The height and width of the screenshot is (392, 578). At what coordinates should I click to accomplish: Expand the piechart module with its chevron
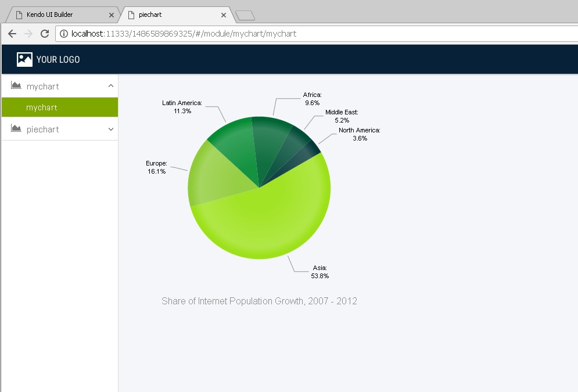[110, 129]
